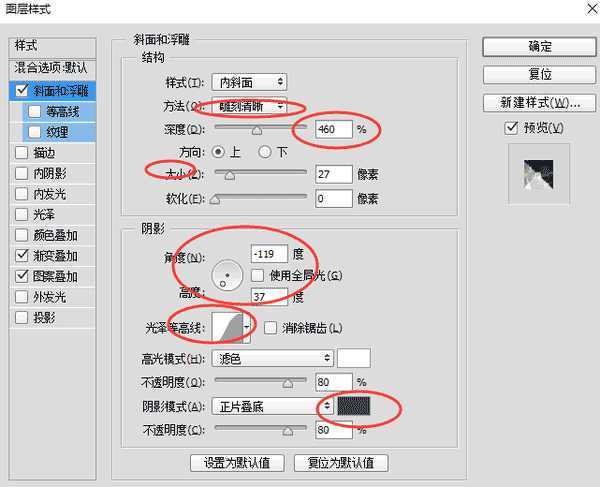Viewport: 600px width, 487px height.
Task: Toggle the 使用全局光 checkbox
Action: pyautogui.click(x=258, y=275)
